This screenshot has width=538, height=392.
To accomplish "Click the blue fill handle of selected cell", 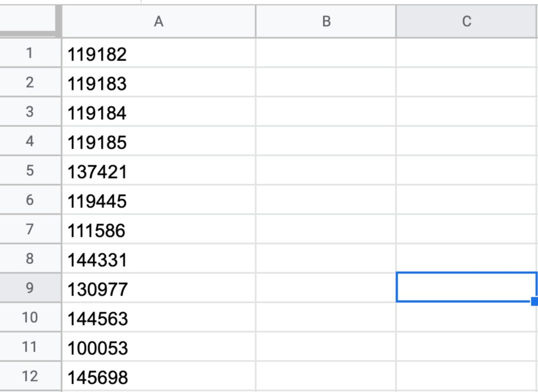I will 534,301.
